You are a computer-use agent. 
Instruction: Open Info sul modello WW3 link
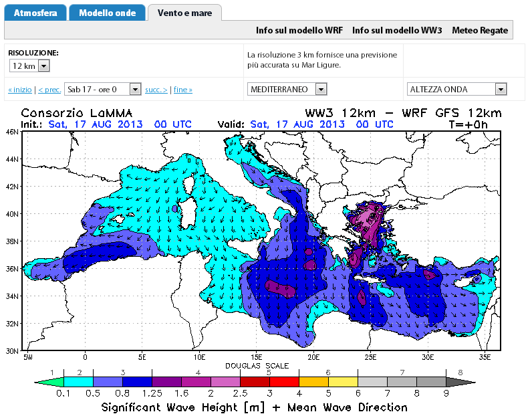tap(397, 30)
